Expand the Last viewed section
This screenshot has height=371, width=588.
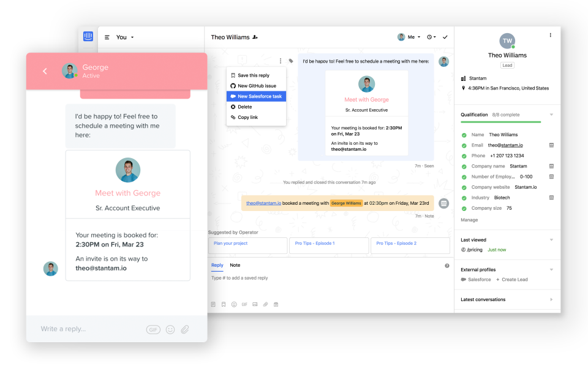[552, 240]
